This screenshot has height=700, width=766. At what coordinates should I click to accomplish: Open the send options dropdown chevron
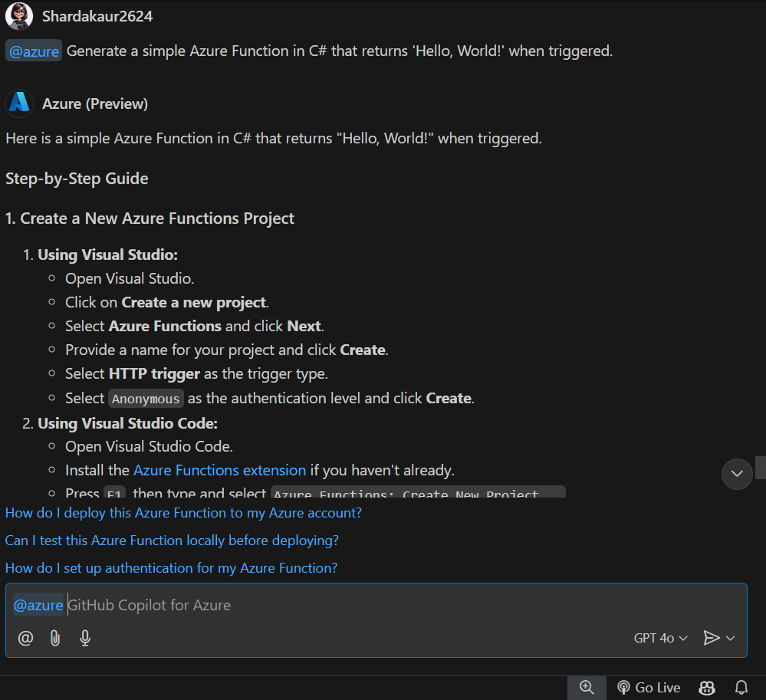[730, 638]
